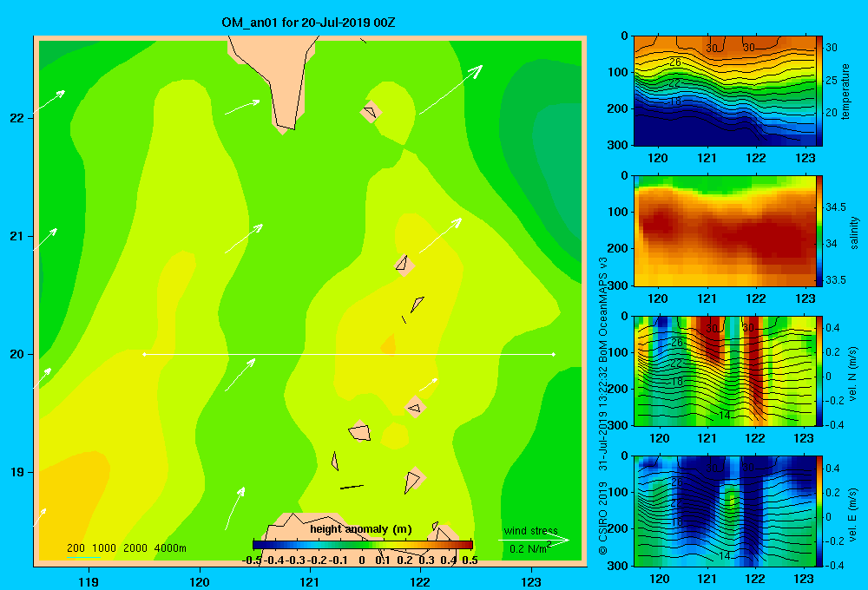Click the '4000m' depth contour legend entry
The image size is (868, 590).
click(x=170, y=548)
